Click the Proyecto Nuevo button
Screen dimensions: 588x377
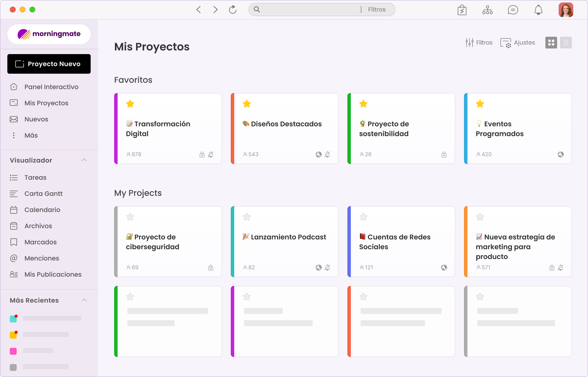(49, 64)
